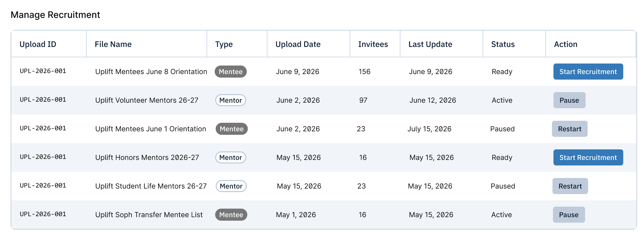Click the Mentee badge for Soph Transfer list
Image resolution: width=644 pixels, height=237 pixels.
click(x=231, y=215)
